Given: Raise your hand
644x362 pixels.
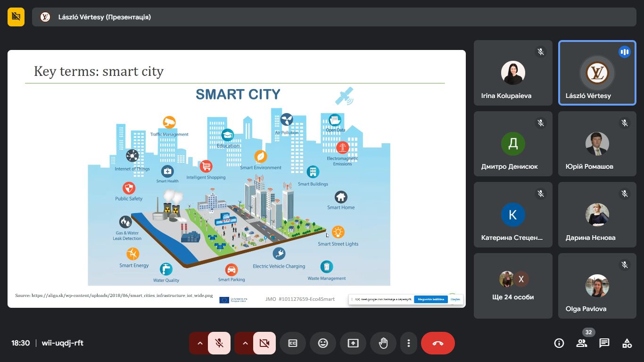Looking at the screenshot, I should 383,343.
